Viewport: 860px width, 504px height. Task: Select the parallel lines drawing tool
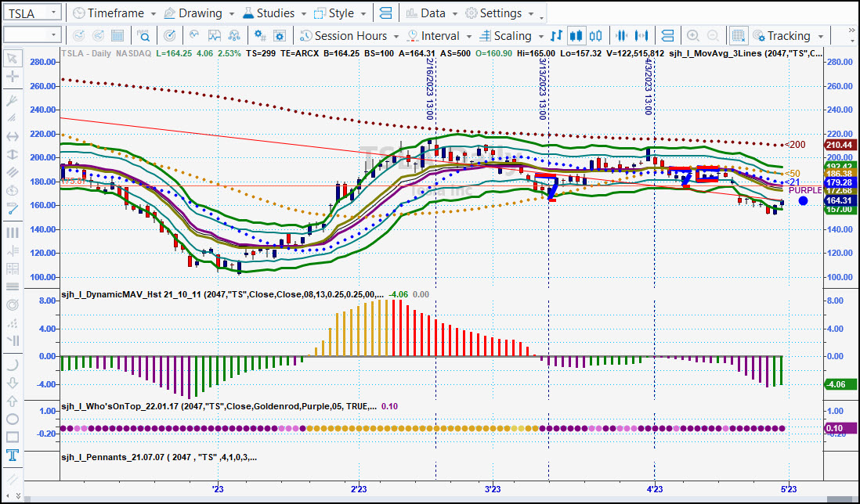pos(12,172)
